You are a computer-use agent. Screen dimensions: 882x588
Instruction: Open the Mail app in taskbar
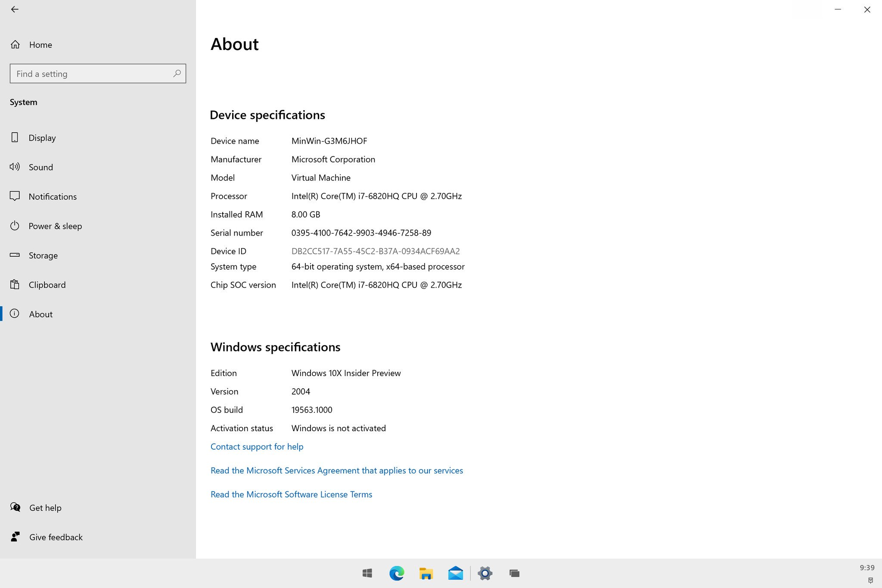[455, 573]
